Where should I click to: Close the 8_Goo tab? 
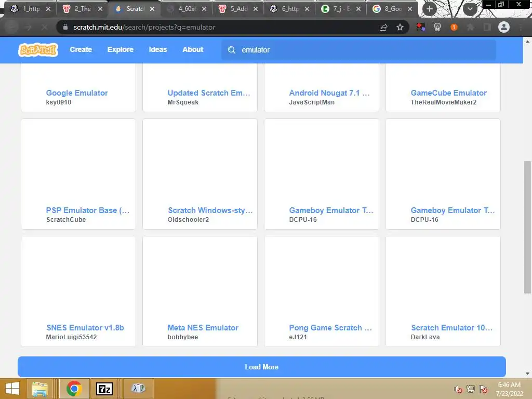[x=410, y=9]
